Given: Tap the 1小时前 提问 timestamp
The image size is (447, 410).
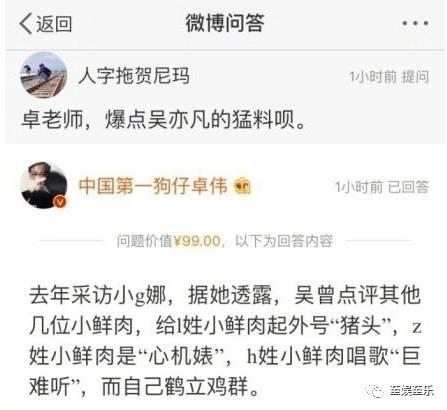Looking at the screenshot, I should click(x=389, y=77).
